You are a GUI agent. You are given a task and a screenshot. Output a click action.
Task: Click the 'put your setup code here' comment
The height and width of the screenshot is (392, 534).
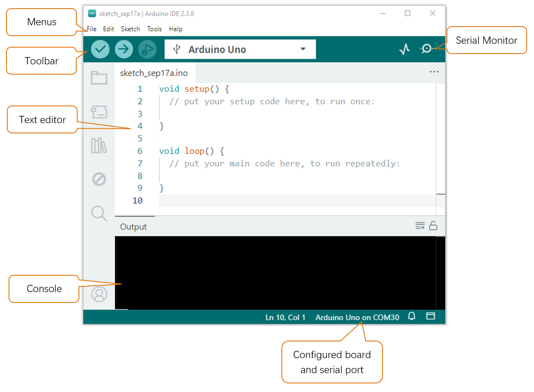[x=272, y=102]
